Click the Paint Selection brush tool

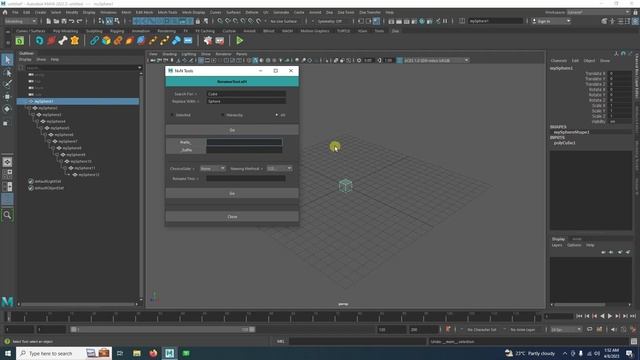pos(7,84)
